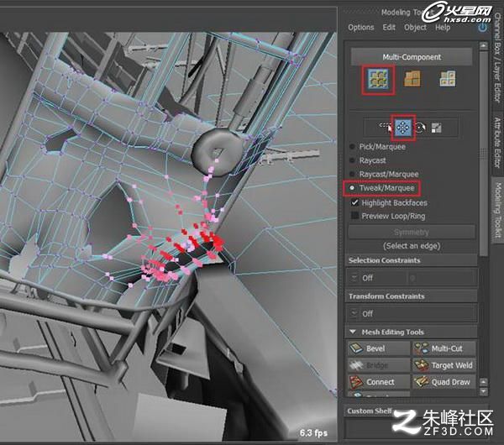Uncheck the Highlight Backfaces checkbox
504x445 pixels.
(354, 202)
